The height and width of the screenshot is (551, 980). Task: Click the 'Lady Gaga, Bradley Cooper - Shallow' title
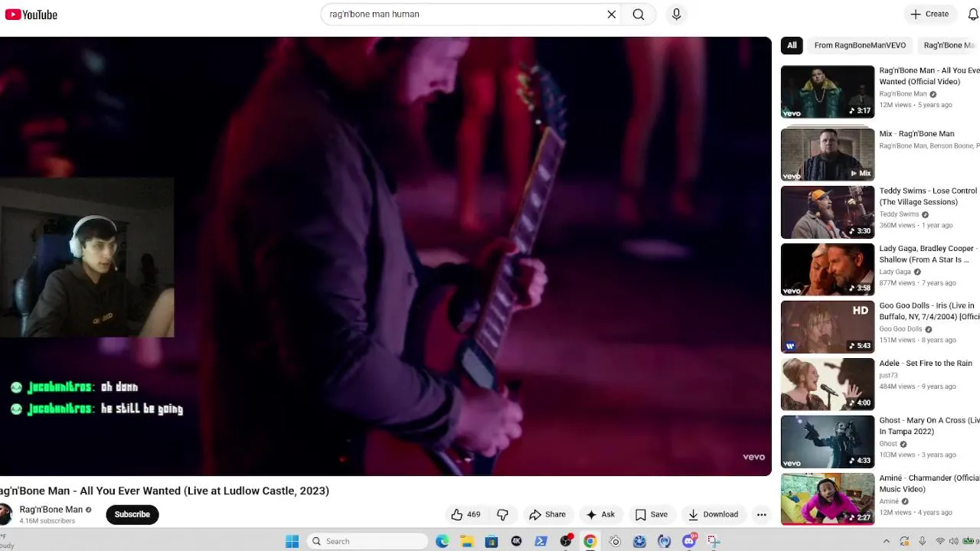tap(927, 254)
